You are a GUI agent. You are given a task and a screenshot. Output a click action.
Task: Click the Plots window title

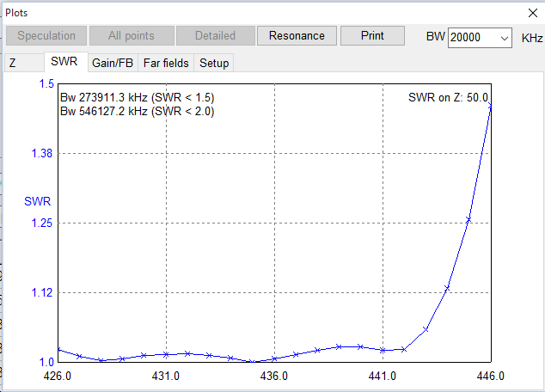coord(16,13)
